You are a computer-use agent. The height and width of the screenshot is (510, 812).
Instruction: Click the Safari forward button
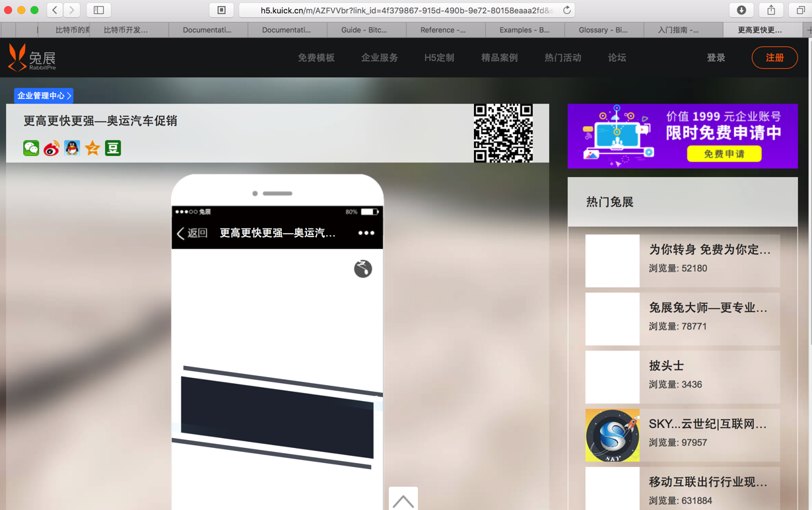coord(72,10)
